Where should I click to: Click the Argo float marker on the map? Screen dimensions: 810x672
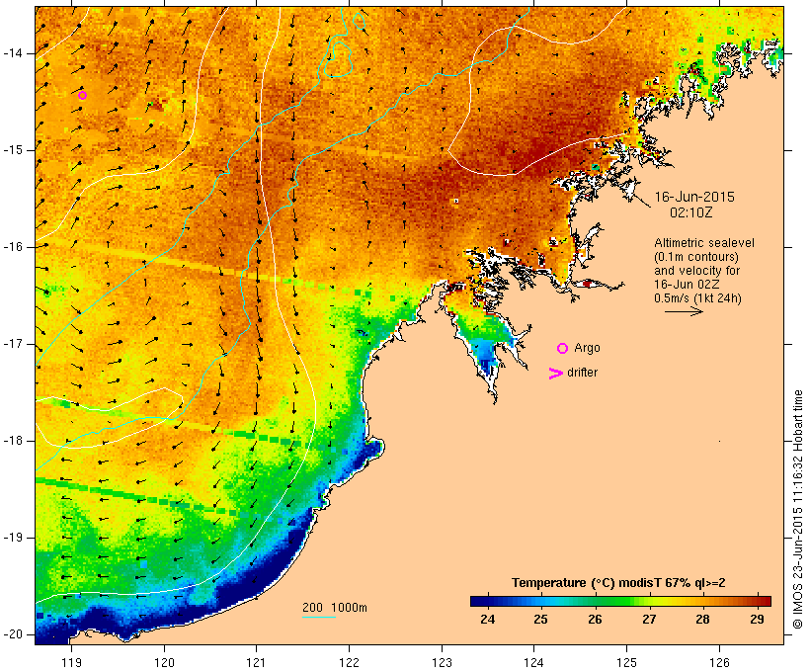pyautogui.click(x=82, y=95)
